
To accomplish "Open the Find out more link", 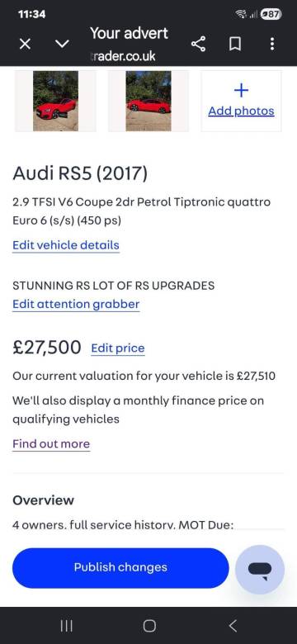I will pyautogui.click(x=51, y=444).
